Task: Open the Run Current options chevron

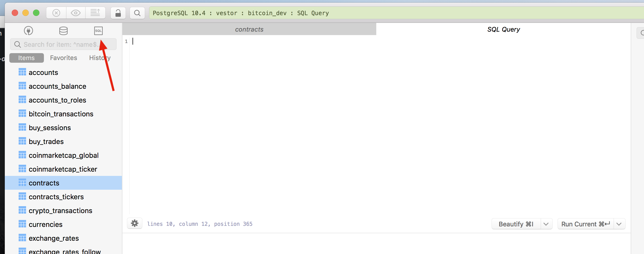Action: coord(619,224)
